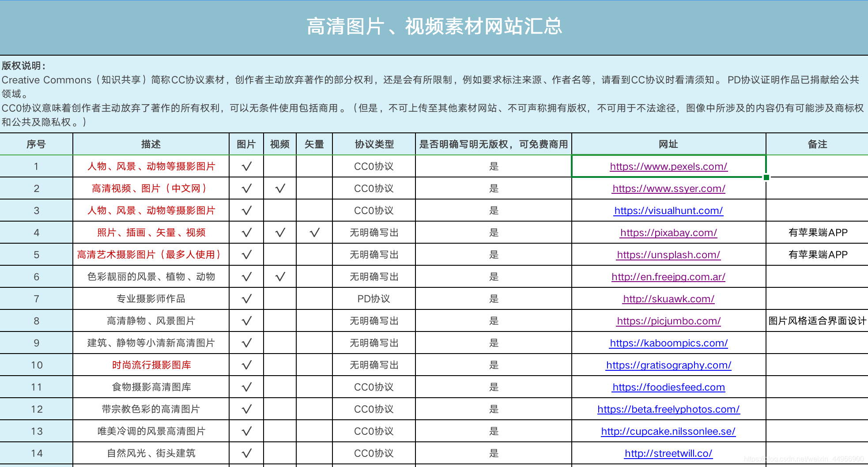Viewport: 868px width, 467px height.
Task: Open the http://streetwill.co/ link
Action: 668,453
